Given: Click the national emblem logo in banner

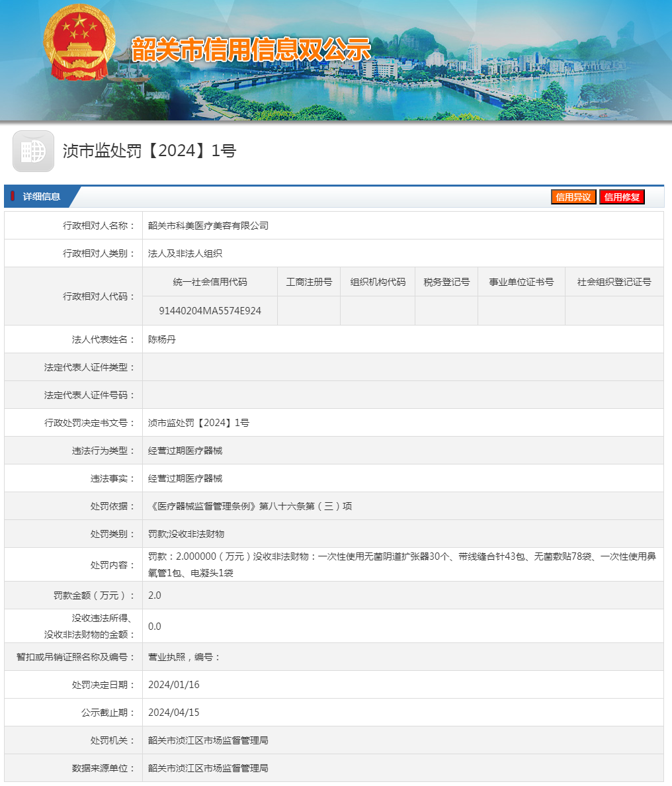Looking at the screenshot, I should click(79, 42).
